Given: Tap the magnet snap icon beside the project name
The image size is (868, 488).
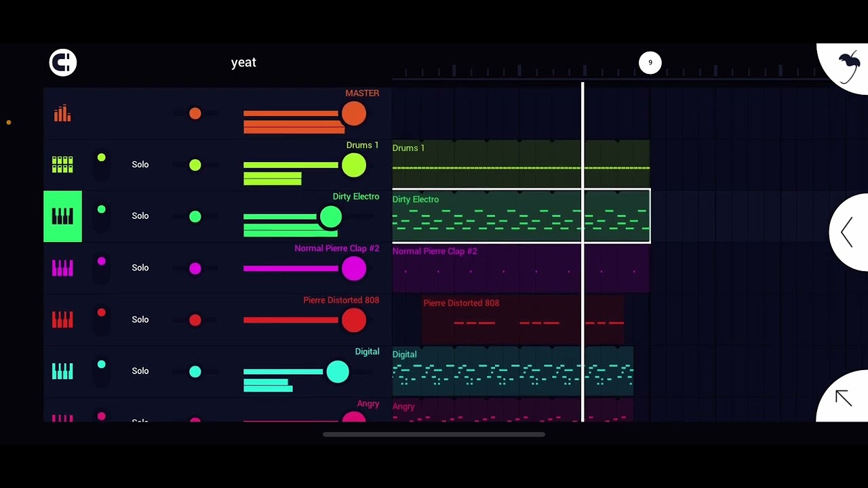Looking at the screenshot, I should click(x=63, y=62).
